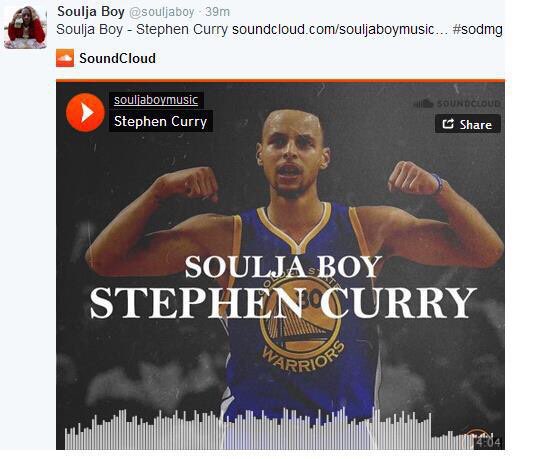Click the SOULJA BOY cover artist text
This screenshot has height=459, width=544.
click(283, 266)
